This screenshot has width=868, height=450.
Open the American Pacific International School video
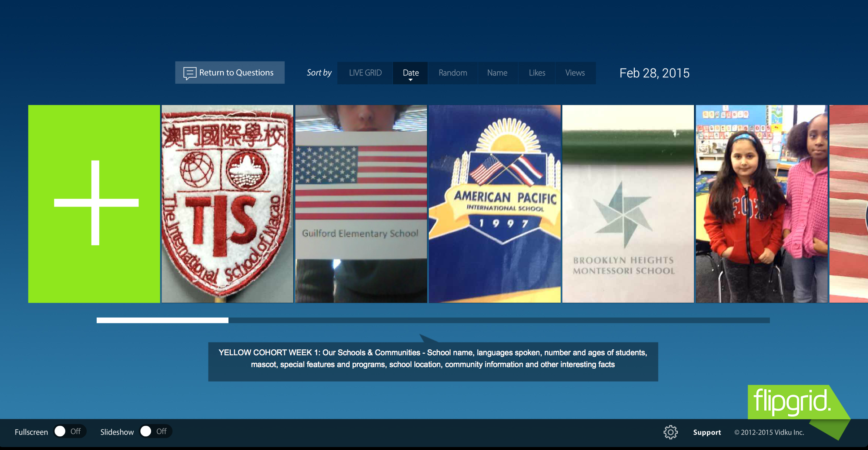click(495, 204)
